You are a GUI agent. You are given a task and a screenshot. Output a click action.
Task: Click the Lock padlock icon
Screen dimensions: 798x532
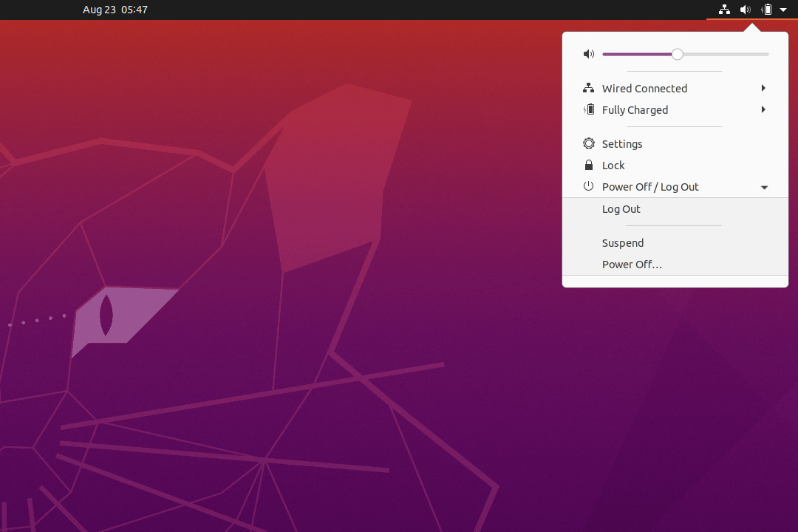[589, 165]
